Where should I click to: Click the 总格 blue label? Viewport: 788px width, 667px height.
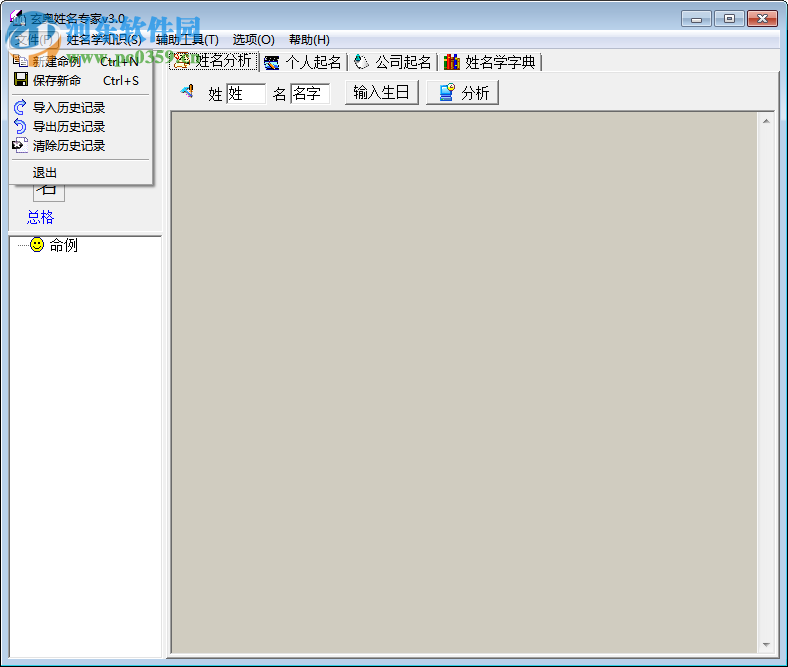click(x=40, y=217)
